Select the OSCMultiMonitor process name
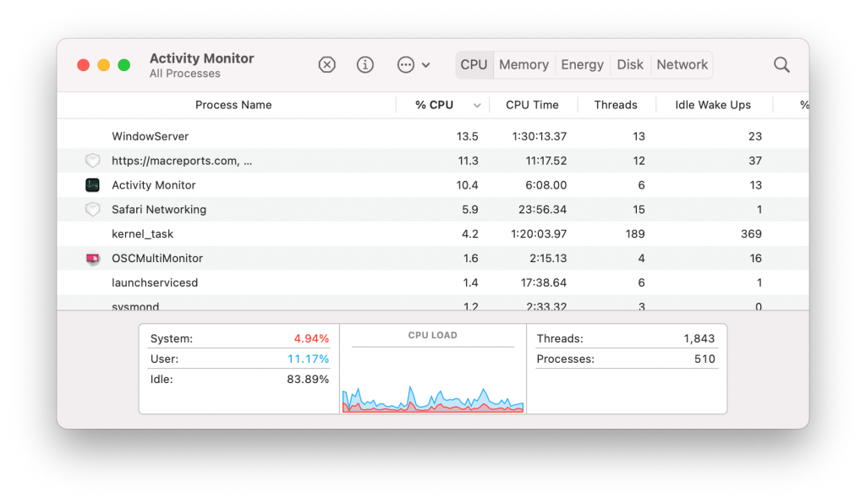Image resolution: width=866 pixels, height=504 pixels. 157,259
